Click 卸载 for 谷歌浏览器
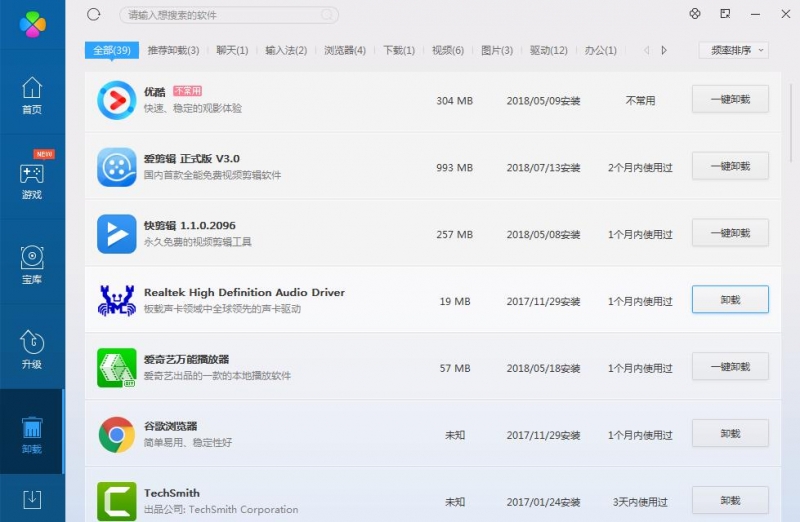Image resolution: width=800 pixels, height=522 pixels. click(x=730, y=433)
